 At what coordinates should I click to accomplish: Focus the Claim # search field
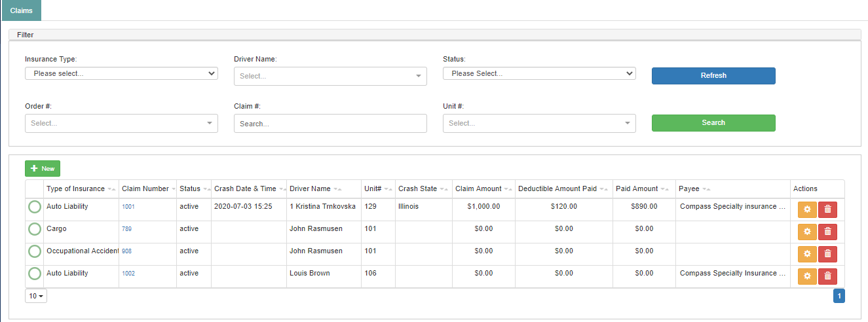pos(330,123)
